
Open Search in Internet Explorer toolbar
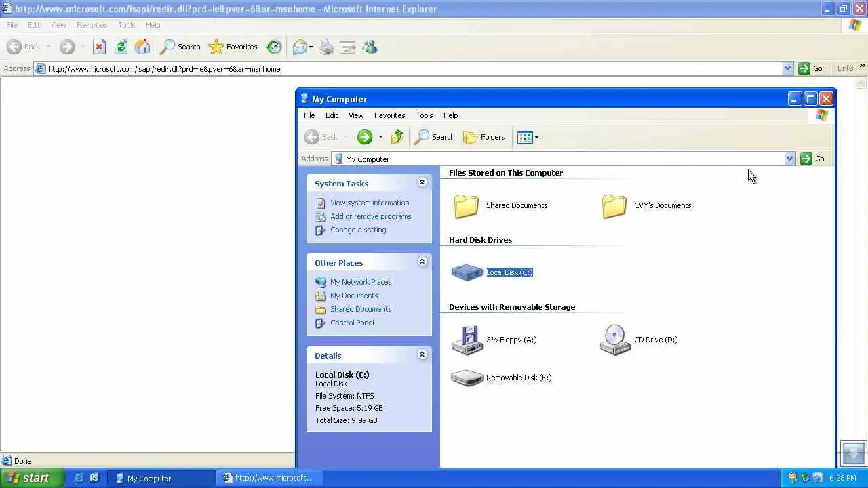coord(180,47)
